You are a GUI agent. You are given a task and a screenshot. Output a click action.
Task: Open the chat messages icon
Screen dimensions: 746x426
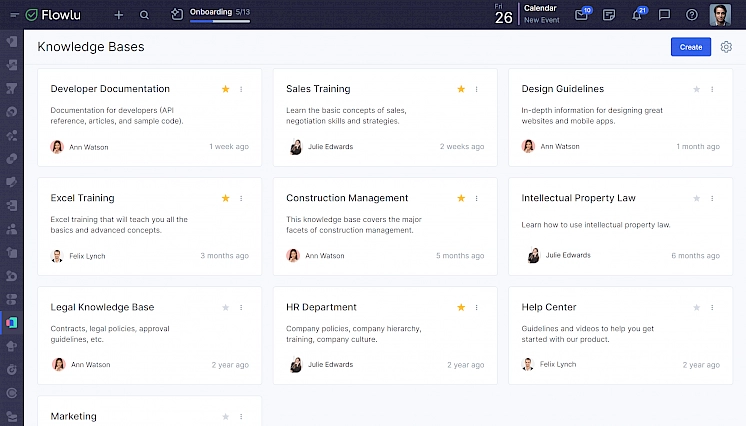(x=664, y=15)
